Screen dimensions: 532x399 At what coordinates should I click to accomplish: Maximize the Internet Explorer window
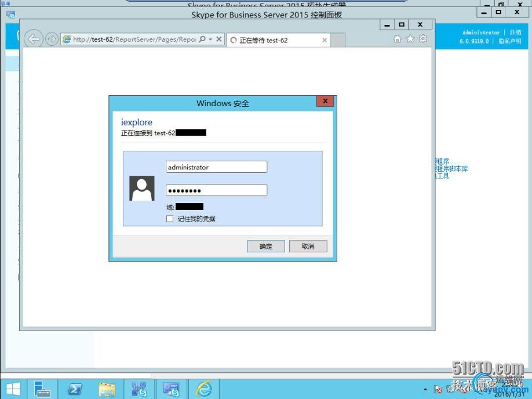[x=402, y=25]
